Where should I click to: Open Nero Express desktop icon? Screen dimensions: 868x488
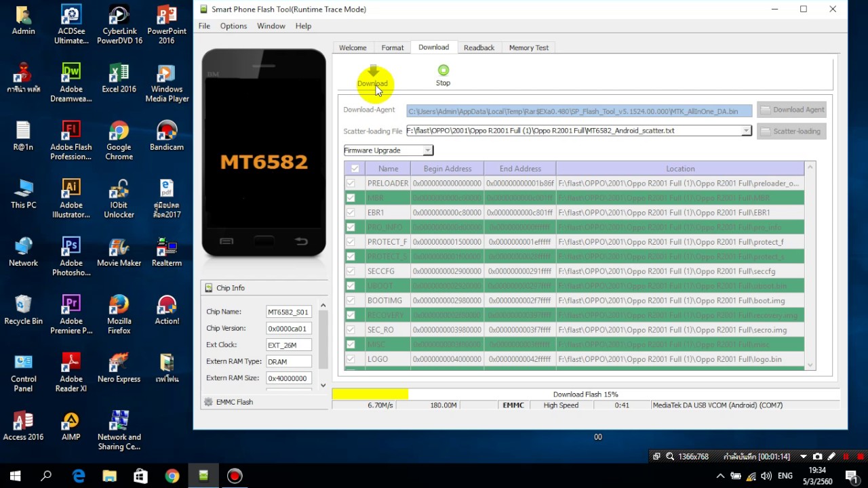(x=119, y=367)
